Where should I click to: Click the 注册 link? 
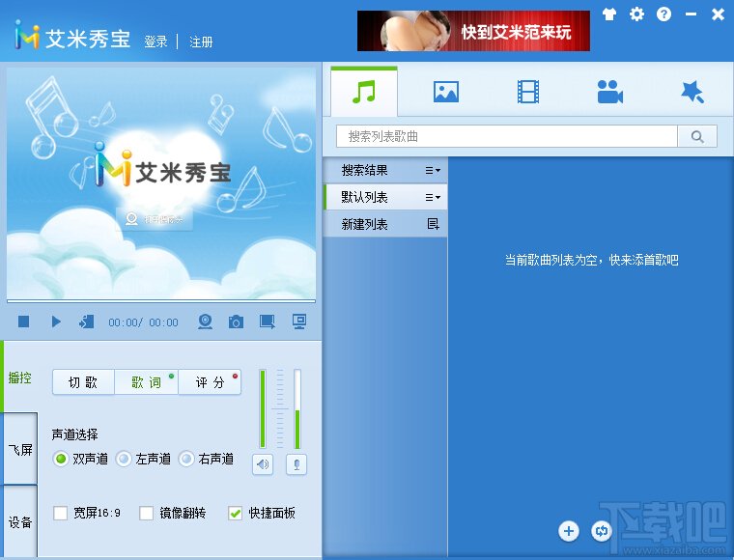[x=201, y=42]
